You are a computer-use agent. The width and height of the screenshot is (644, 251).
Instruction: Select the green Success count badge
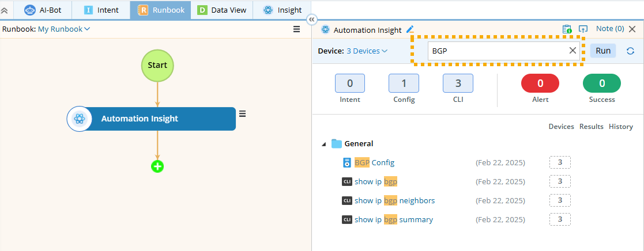click(602, 83)
